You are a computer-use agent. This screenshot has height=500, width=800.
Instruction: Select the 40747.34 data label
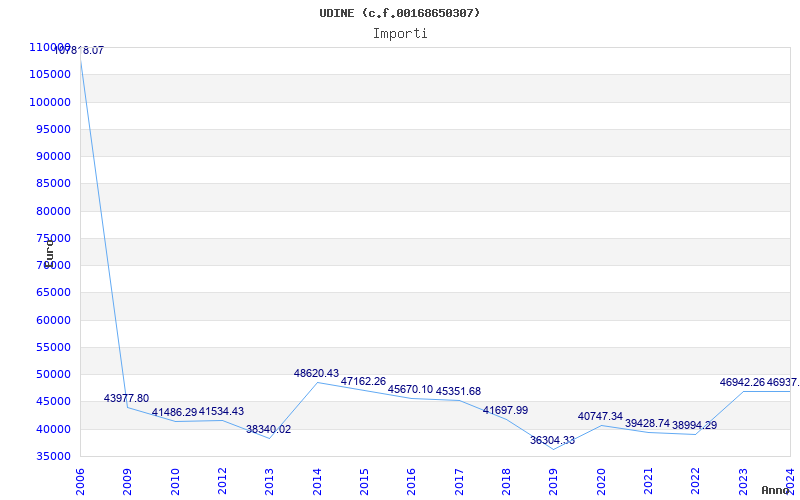point(600,416)
